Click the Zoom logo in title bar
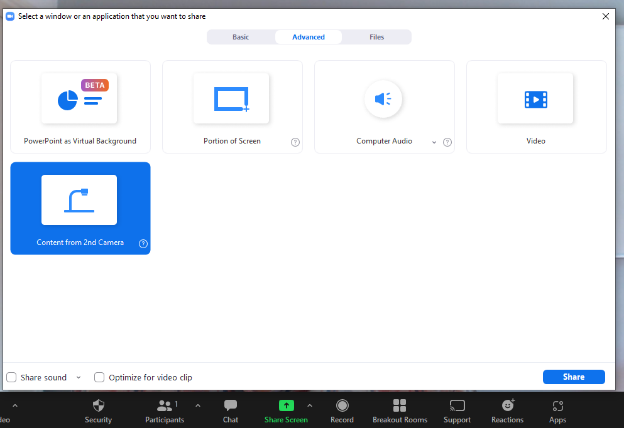The height and width of the screenshot is (428, 624). point(10,16)
